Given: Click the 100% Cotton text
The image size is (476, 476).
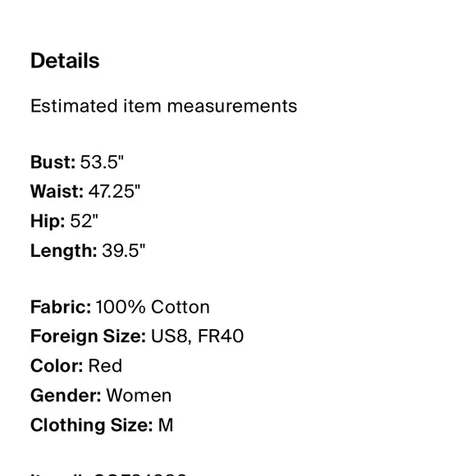Looking at the screenshot, I should [153, 307].
